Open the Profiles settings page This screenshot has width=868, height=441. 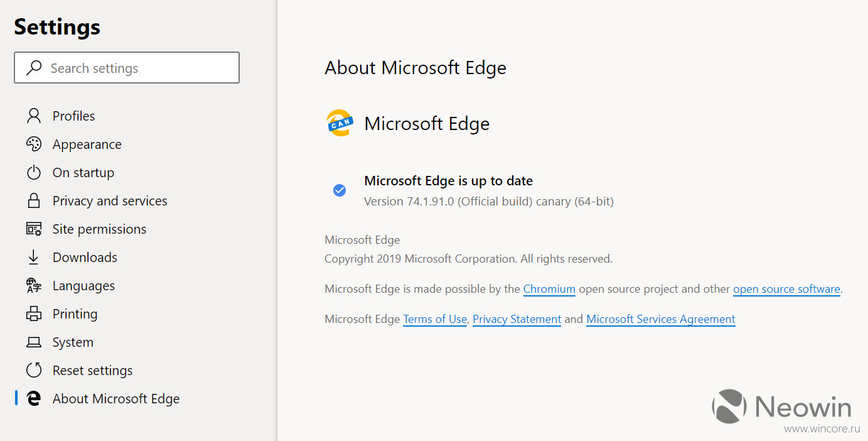pyautogui.click(x=74, y=116)
